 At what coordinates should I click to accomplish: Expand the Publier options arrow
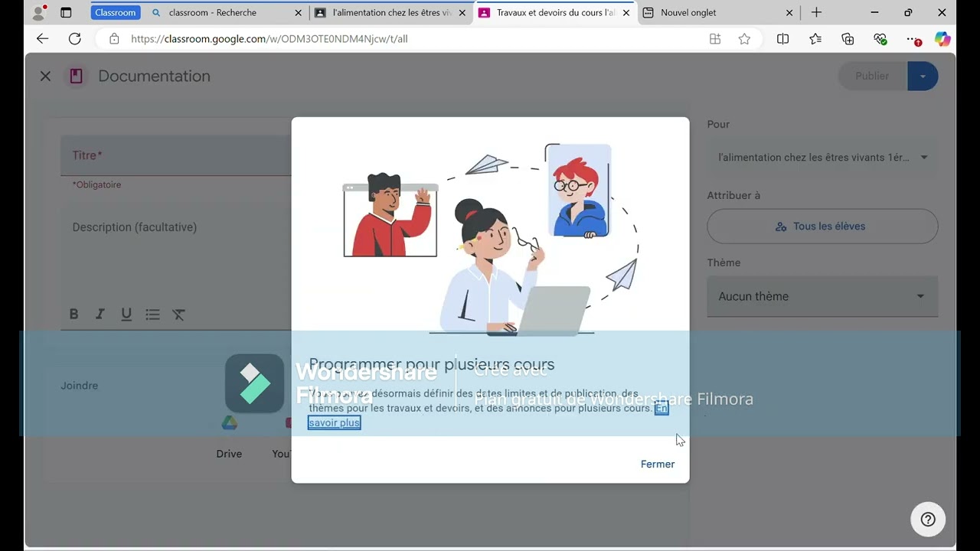pos(923,76)
